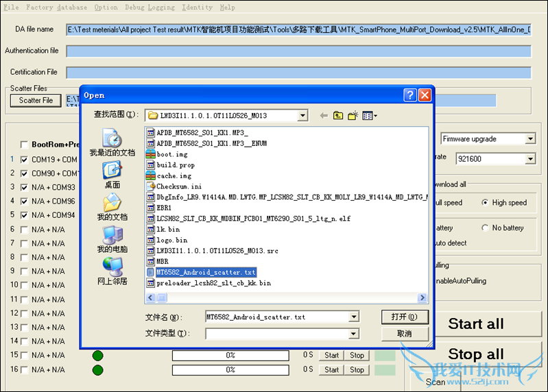This screenshot has height=392, width=548.
Task: Select the DbgInfo_LR9.W1414A file
Action: [287, 197]
